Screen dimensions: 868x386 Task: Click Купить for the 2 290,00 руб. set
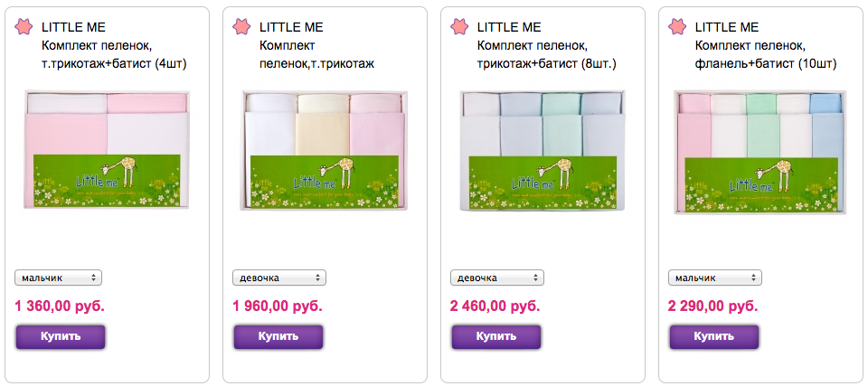[714, 336]
